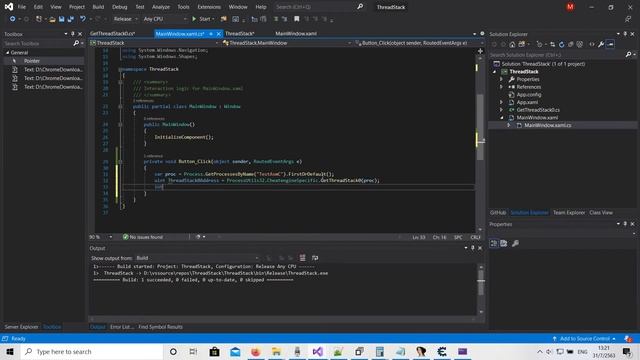This screenshot has width=640, height=360.
Task: Click the Toolbox search magnifier icon
Action: (76, 43)
